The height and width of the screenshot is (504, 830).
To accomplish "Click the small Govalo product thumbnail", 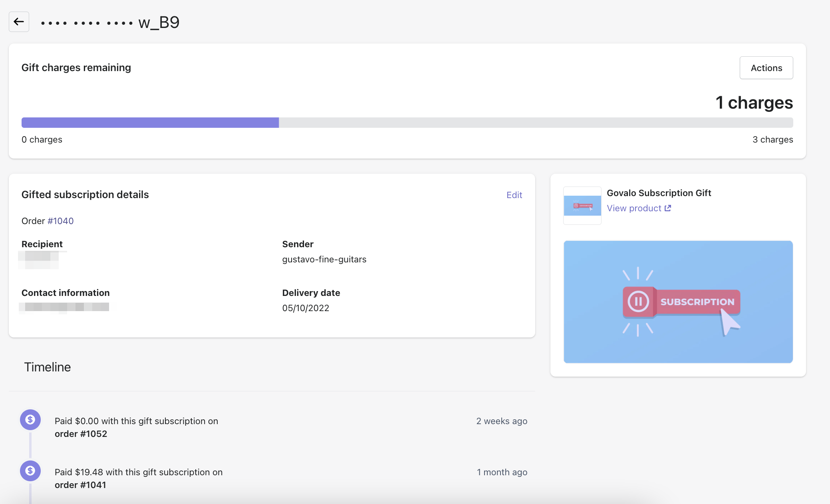I will click(x=582, y=205).
